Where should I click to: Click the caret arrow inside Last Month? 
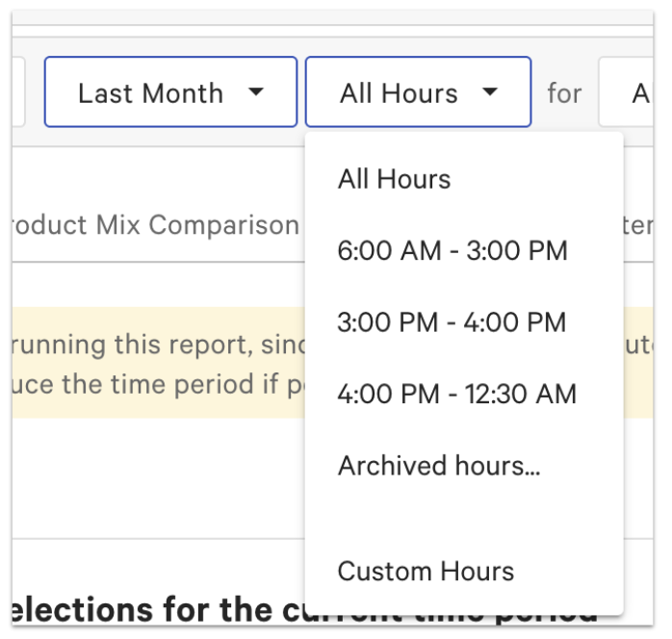[255, 92]
